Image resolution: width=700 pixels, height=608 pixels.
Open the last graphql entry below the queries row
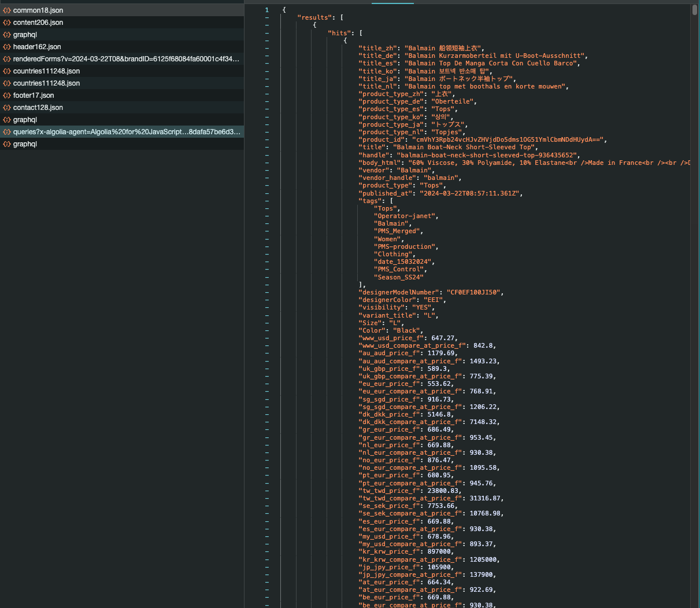121,144
